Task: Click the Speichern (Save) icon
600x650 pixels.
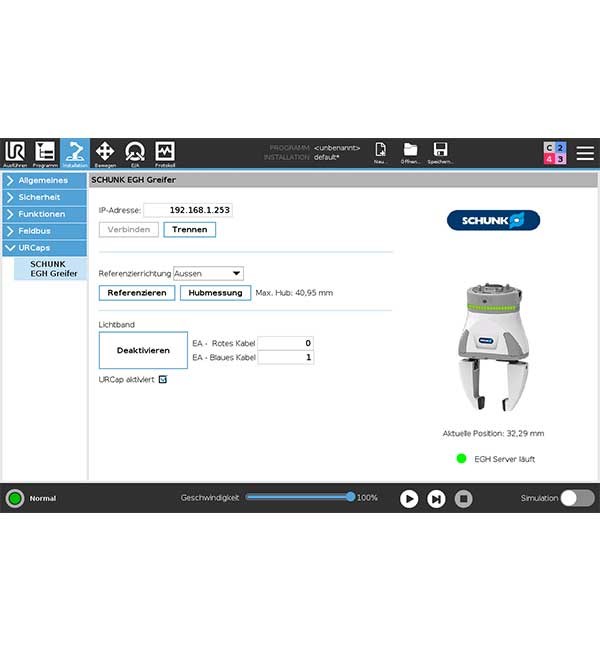Action: click(440, 153)
